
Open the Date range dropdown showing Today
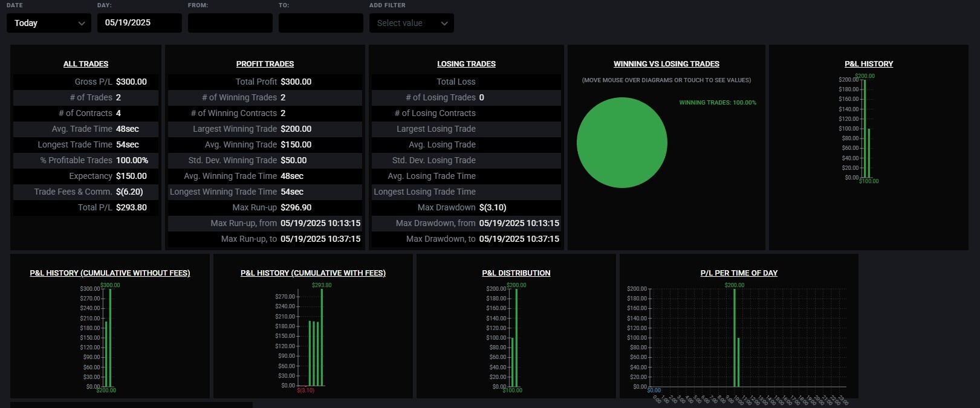click(48, 23)
